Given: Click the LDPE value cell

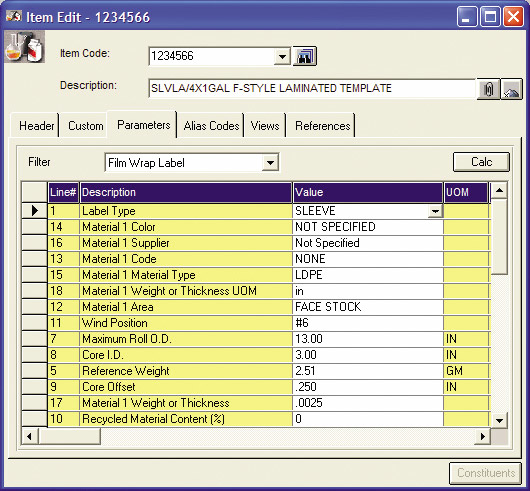Looking at the screenshot, I should [x=368, y=275].
